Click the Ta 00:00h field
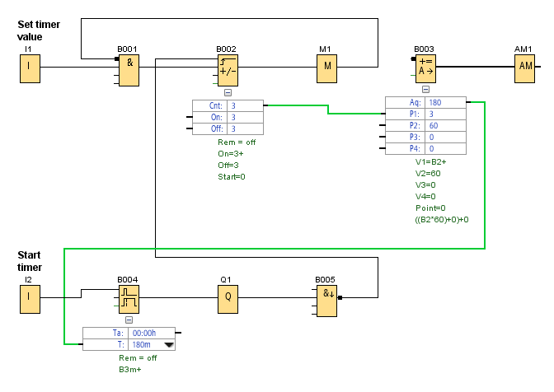This screenshot has width=554, height=392. pyautogui.click(x=152, y=333)
